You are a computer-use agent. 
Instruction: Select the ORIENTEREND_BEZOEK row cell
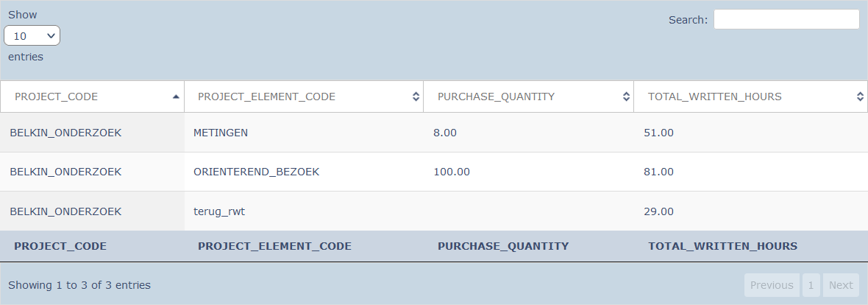[x=256, y=172]
